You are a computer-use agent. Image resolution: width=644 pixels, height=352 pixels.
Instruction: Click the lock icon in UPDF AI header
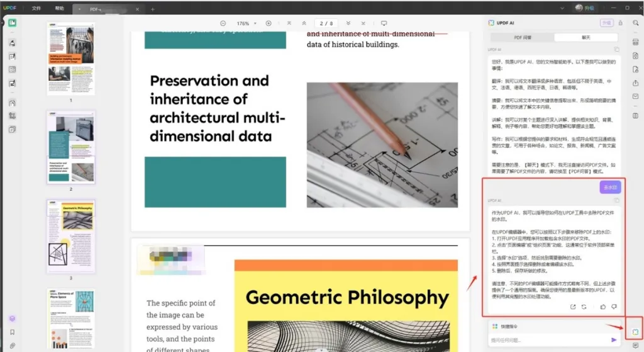(621, 23)
